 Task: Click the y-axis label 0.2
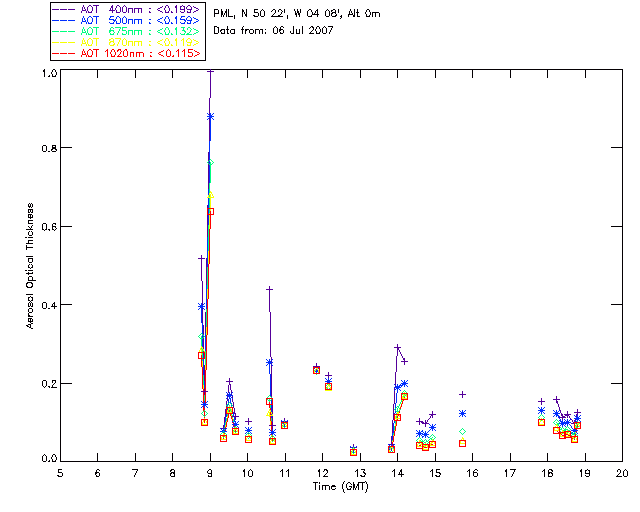[49, 384]
